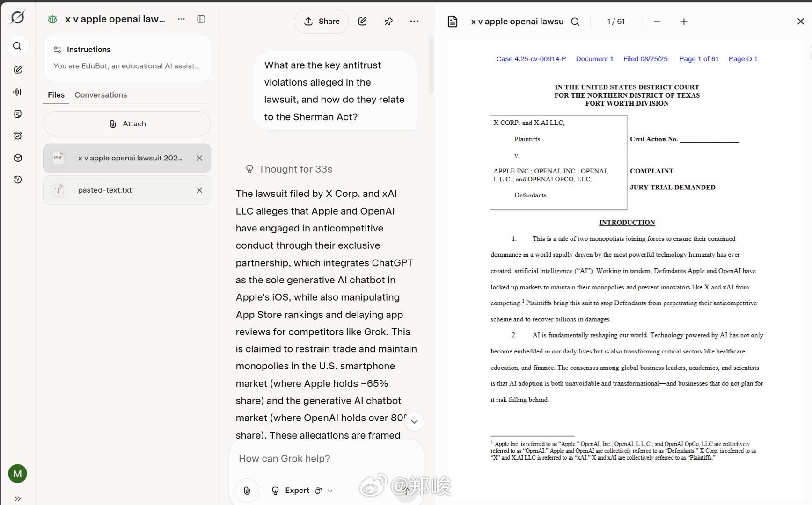Open voice mode waveform icon in sidebar
The width and height of the screenshot is (812, 505).
(18, 92)
